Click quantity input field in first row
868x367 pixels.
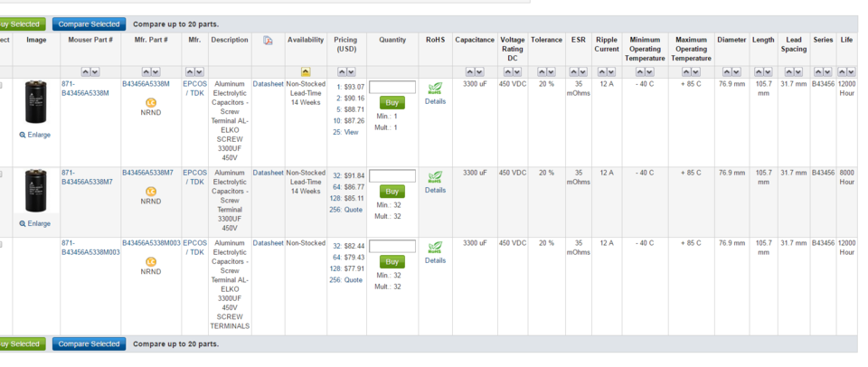pyautogui.click(x=392, y=87)
